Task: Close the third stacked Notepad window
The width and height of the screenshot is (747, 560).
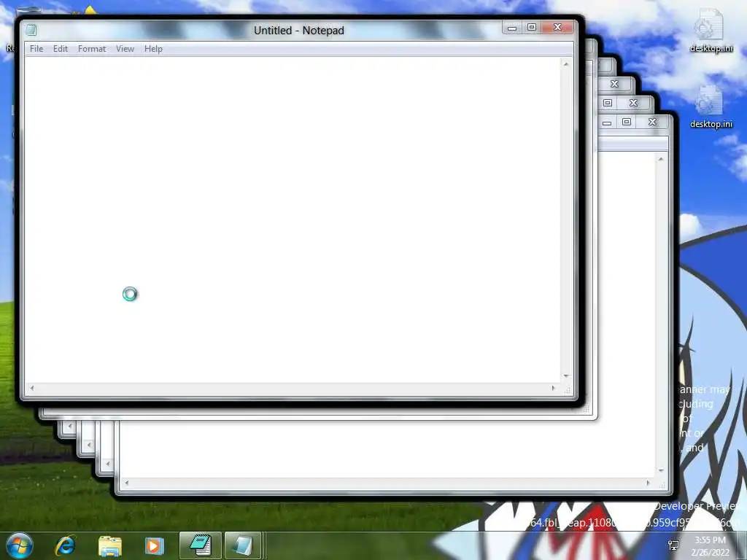Action: 614,85
